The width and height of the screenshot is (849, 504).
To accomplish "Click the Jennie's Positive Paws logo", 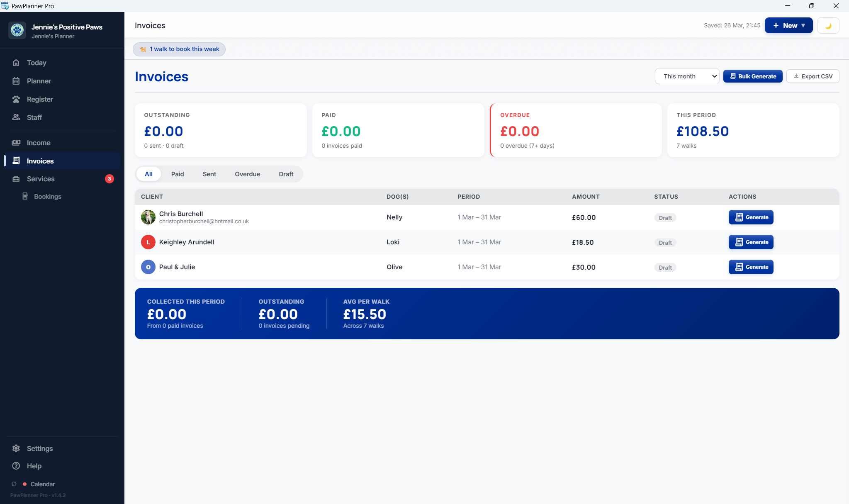I will tap(17, 30).
